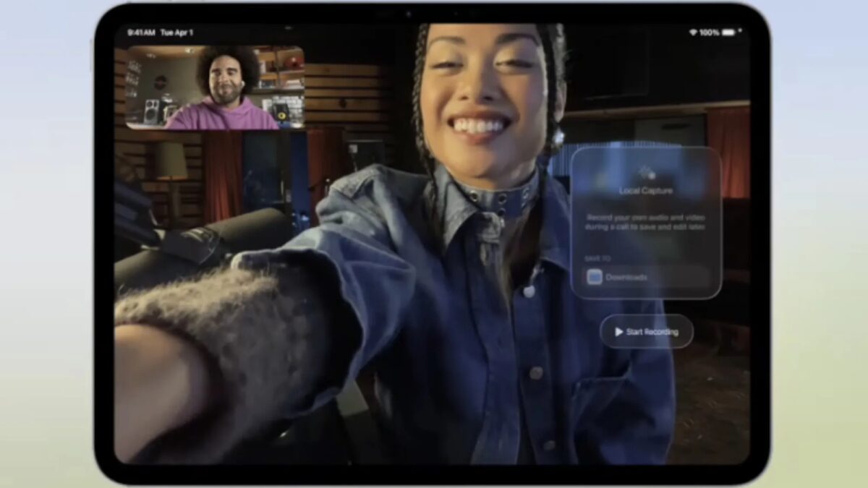Click the Local Capture icon atop the panel
The width and height of the screenshot is (868, 488).
click(646, 172)
